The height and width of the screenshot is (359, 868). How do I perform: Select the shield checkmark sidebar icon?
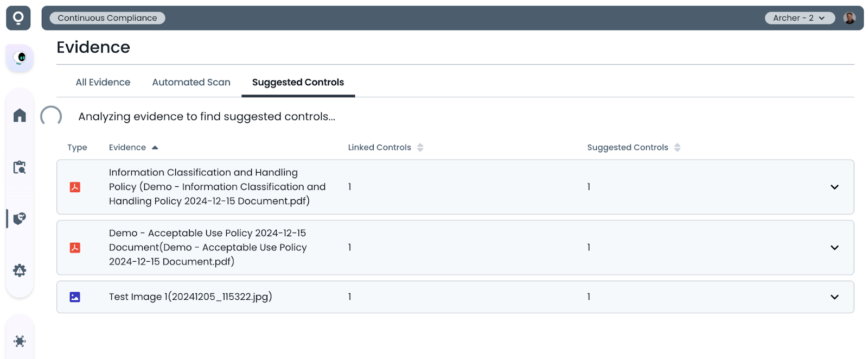coord(20,218)
